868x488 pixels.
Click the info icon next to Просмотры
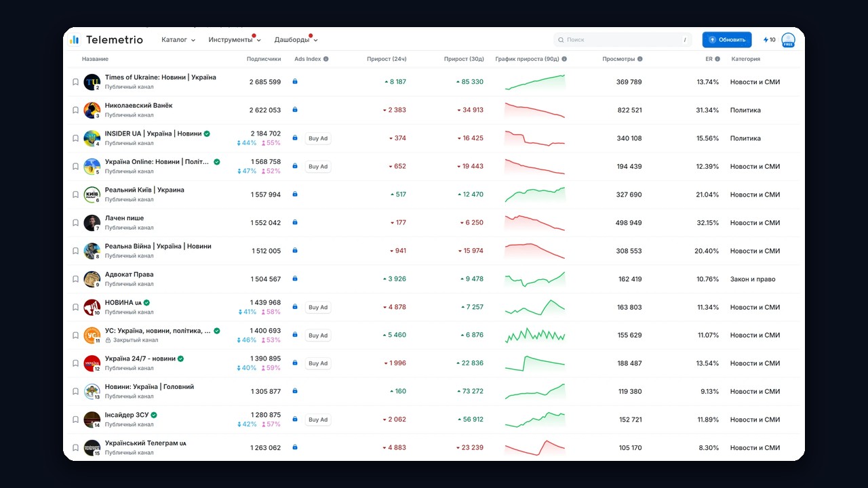click(640, 59)
